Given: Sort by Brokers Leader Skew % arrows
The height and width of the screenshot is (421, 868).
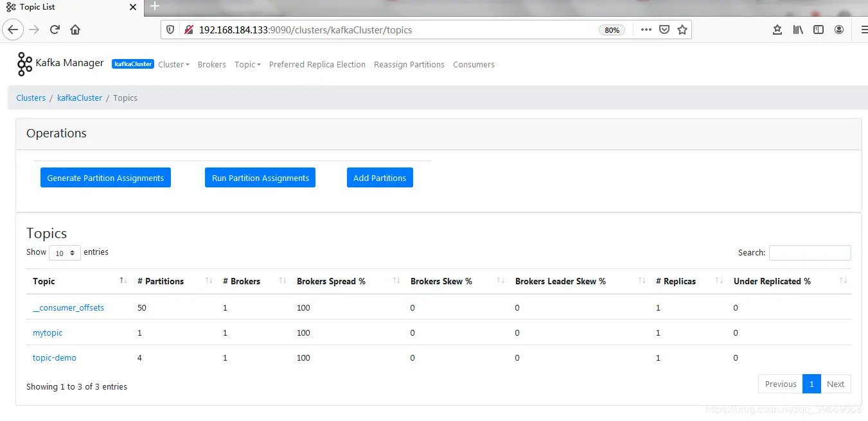Looking at the screenshot, I should coord(642,281).
